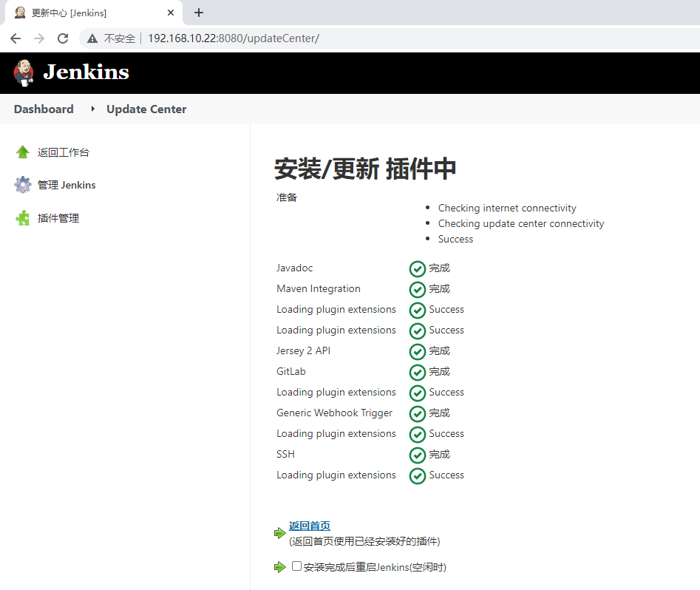Click Maven Integration status check icon

[418, 289]
